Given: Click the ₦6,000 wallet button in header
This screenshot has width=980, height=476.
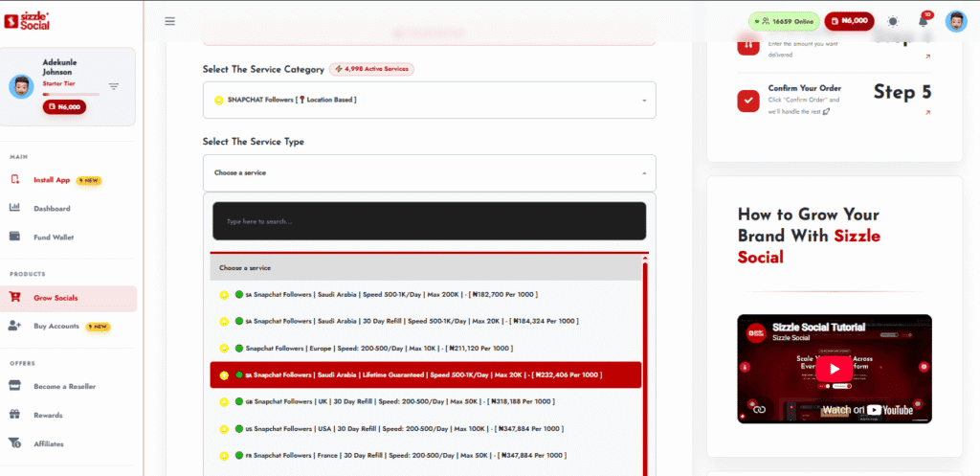Looking at the screenshot, I should click(x=850, y=21).
